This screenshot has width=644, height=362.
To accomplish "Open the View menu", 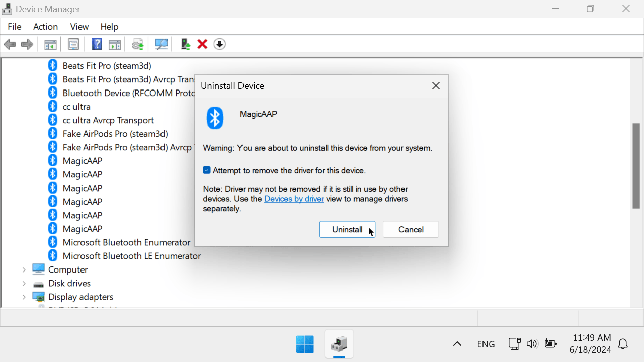I will click(79, 27).
